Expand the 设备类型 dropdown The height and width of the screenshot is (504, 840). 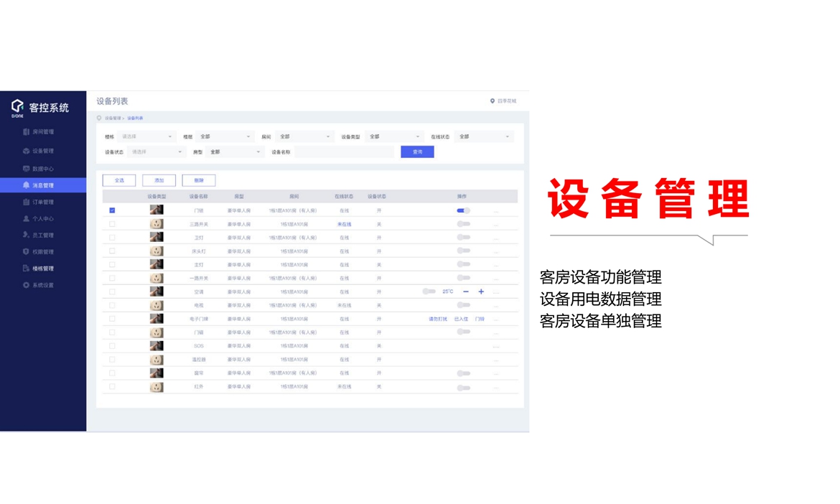click(394, 136)
